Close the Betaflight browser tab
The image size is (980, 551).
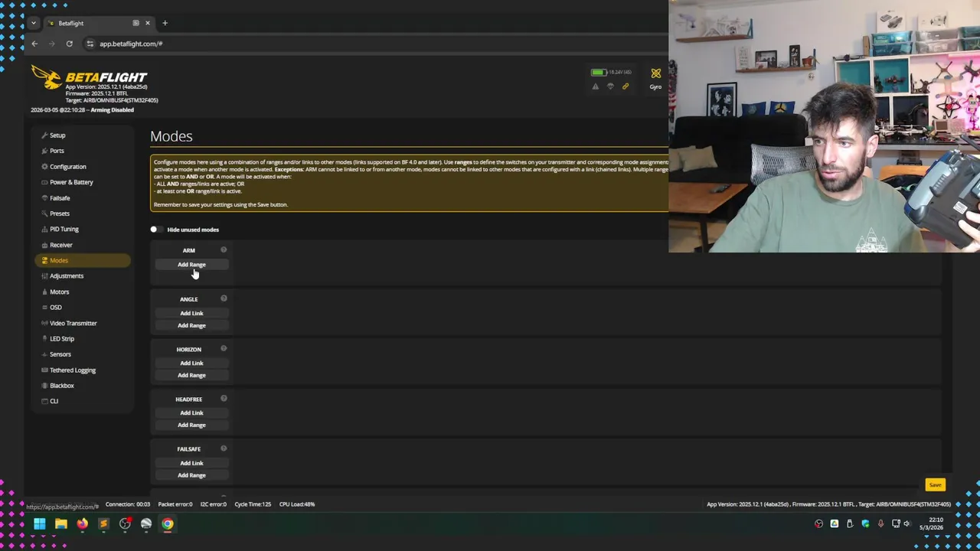pos(148,23)
